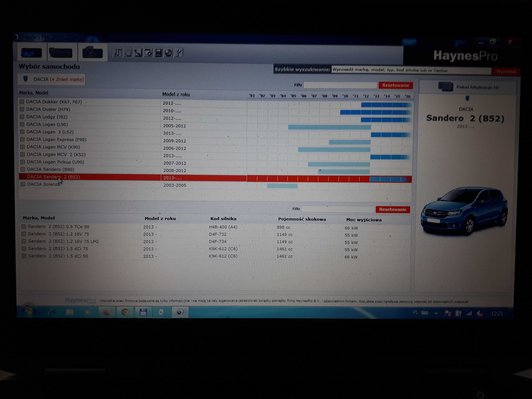Click the network signal tray icon
The image size is (532, 399).
click(x=469, y=313)
